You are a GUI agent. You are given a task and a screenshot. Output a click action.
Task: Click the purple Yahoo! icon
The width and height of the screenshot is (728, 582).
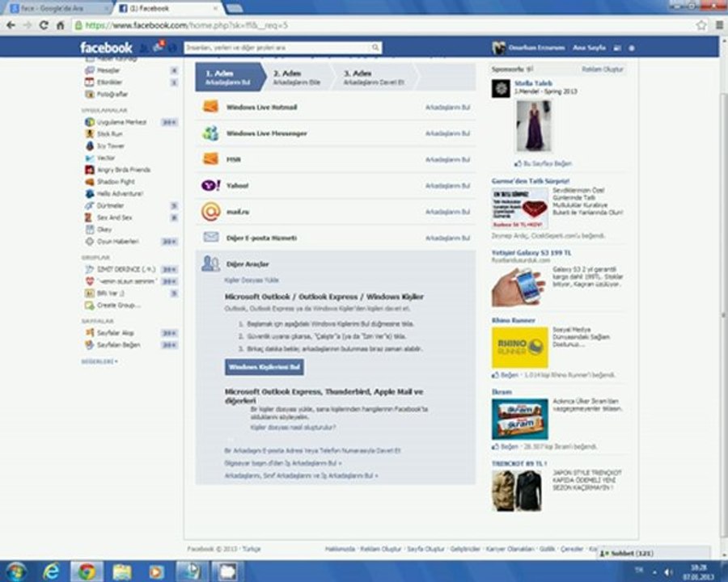point(210,185)
